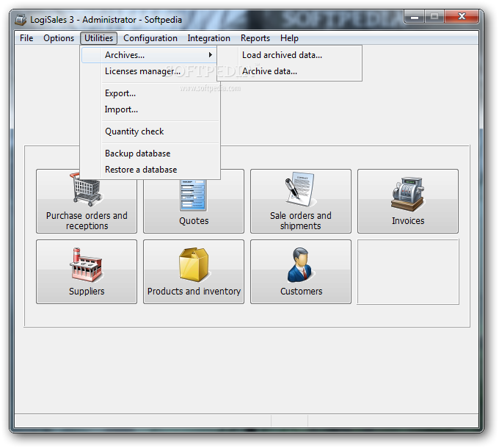Click the LogiSales title bar app icon
The height and width of the screenshot is (448, 499).
(21, 20)
